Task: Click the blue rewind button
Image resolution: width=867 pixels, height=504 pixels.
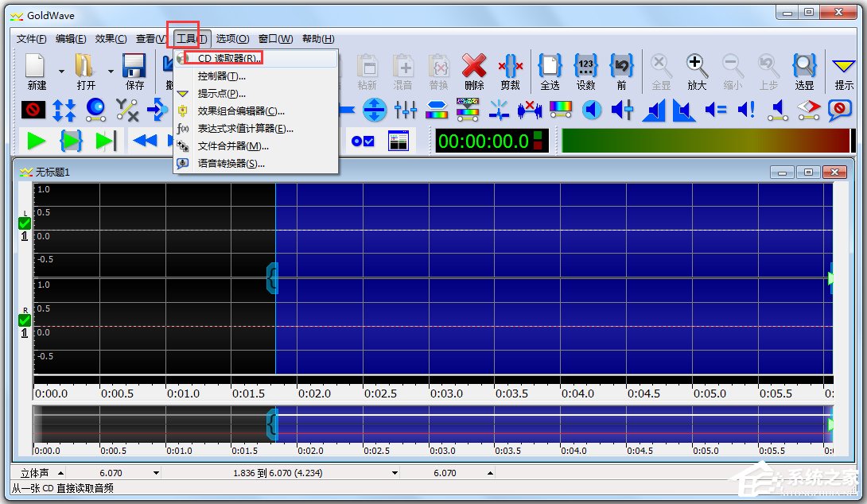Action: pyautogui.click(x=145, y=142)
